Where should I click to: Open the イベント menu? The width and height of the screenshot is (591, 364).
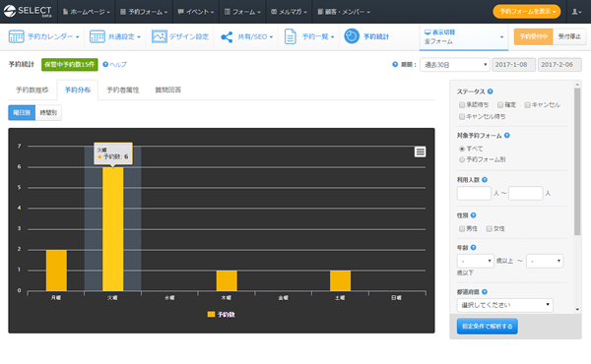(196, 12)
